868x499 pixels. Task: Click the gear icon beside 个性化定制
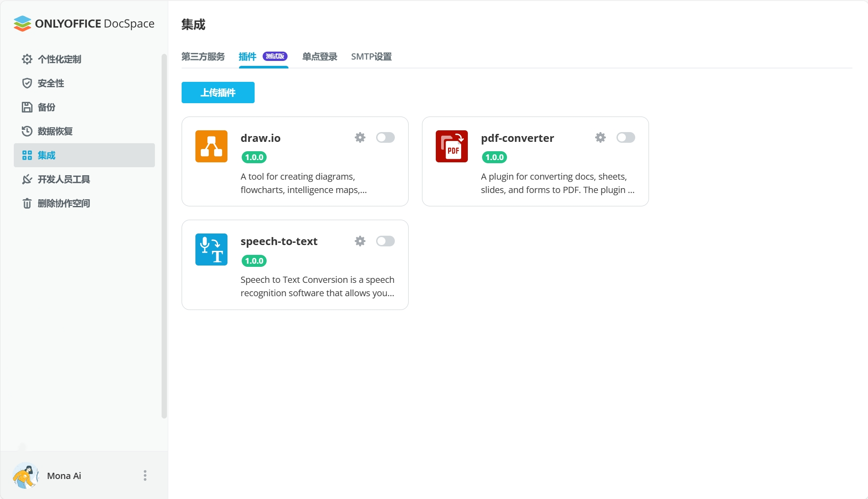[27, 59]
